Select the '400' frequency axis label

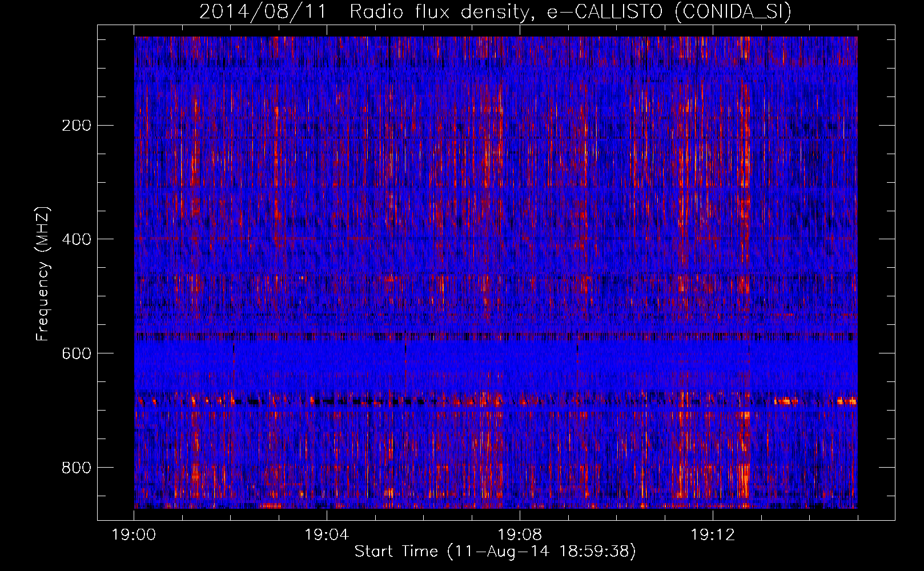(77, 240)
